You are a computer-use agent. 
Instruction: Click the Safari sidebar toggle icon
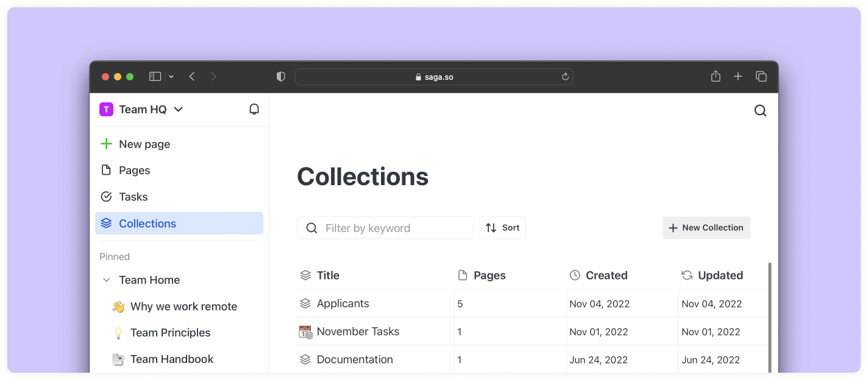(x=155, y=77)
